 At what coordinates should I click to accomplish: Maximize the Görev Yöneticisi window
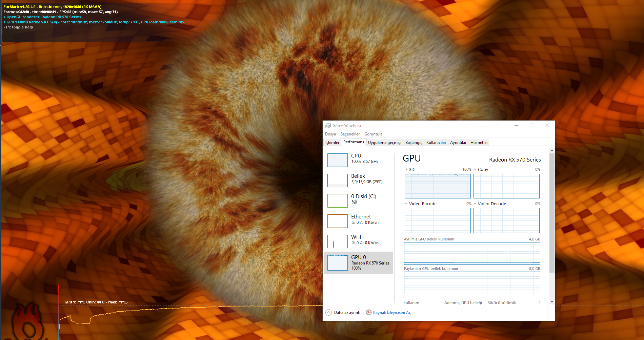tap(531, 125)
